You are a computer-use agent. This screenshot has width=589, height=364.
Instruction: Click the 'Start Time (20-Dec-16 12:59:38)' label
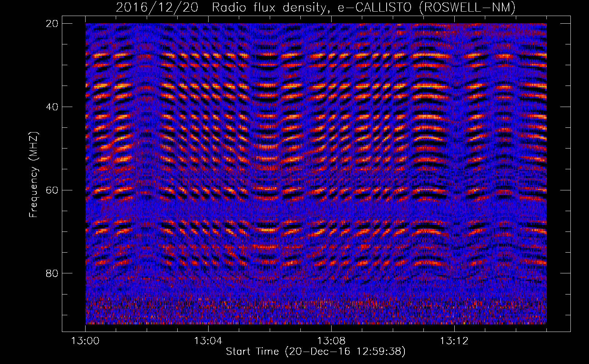tap(316, 352)
